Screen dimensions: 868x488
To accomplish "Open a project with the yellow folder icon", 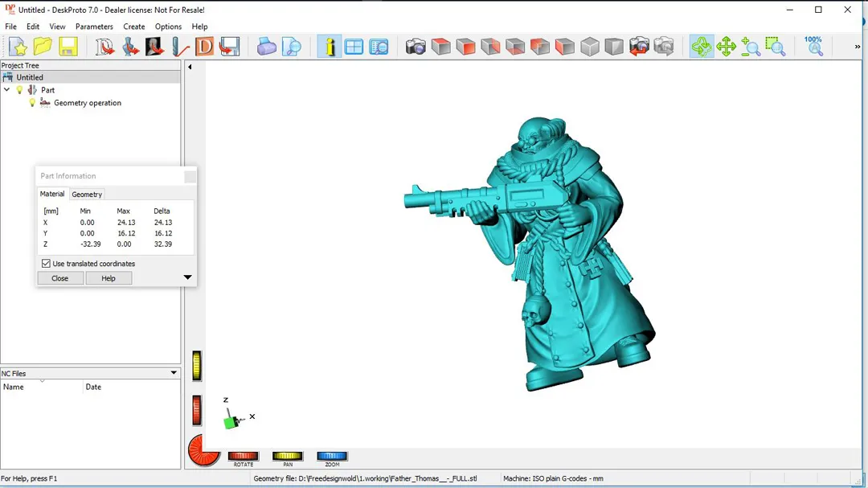I will [x=43, y=47].
